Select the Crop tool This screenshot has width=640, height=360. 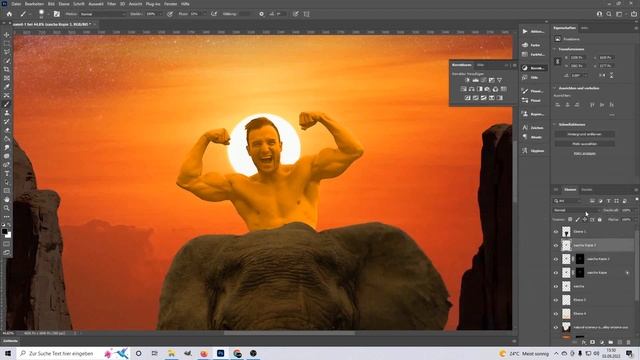pos(7,69)
